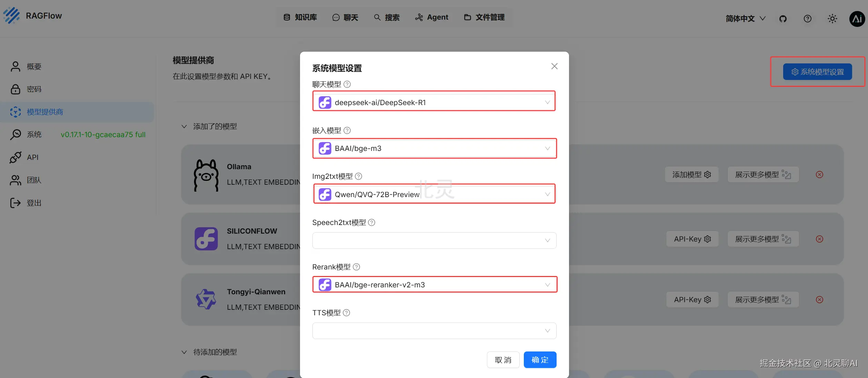The height and width of the screenshot is (378, 868).
Task: Open the GitHub repository icon
Action: pyautogui.click(x=783, y=19)
